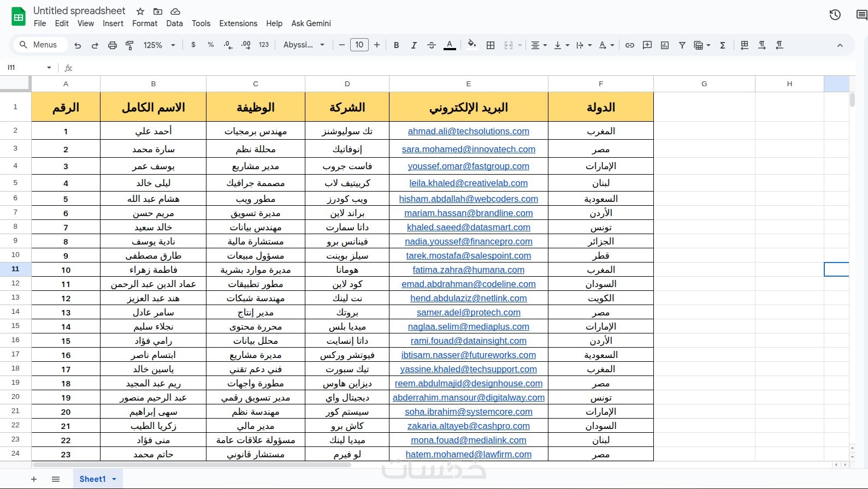868x489 pixels.
Task: Click the sheet direction right-to-left icon
Action: (745, 45)
